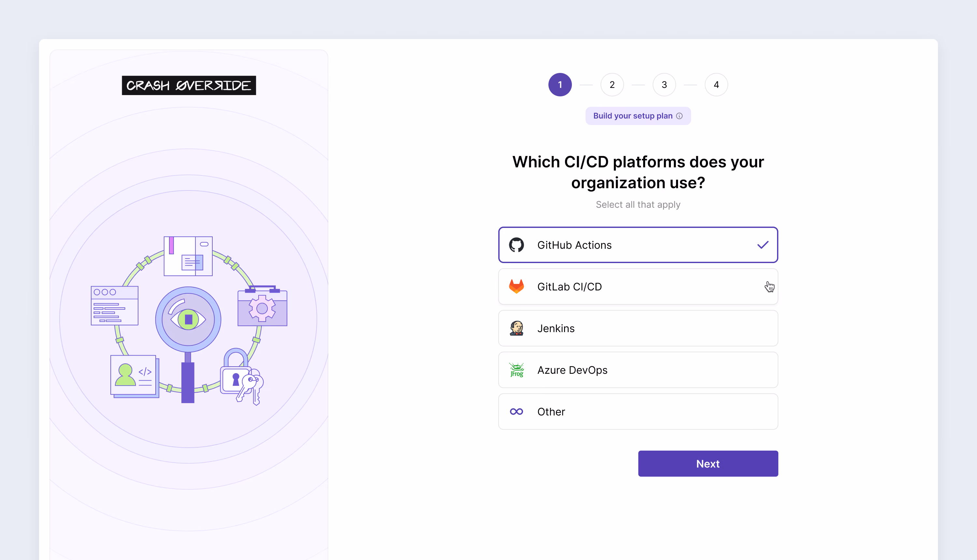Viewport: 977px width, 560px height.
Task: Click the Build your setup plan badge
Action: click(638, 116)
